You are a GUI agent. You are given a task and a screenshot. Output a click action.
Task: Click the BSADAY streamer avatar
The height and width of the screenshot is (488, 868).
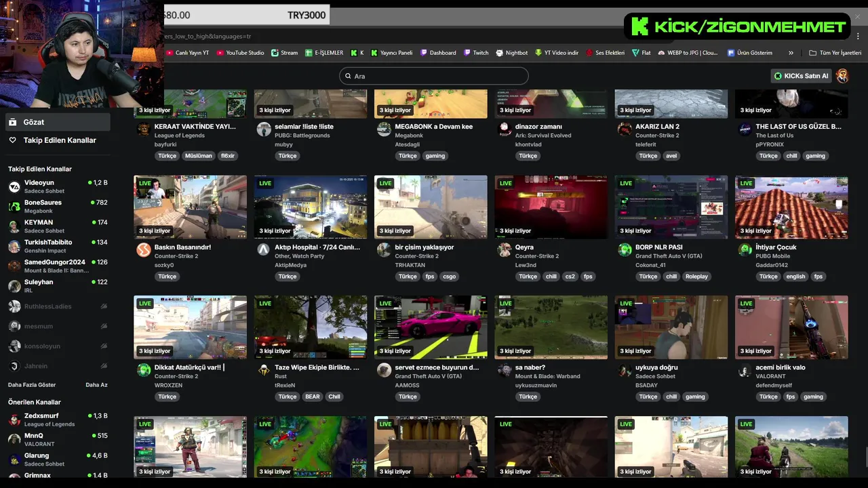click(625, 370)
